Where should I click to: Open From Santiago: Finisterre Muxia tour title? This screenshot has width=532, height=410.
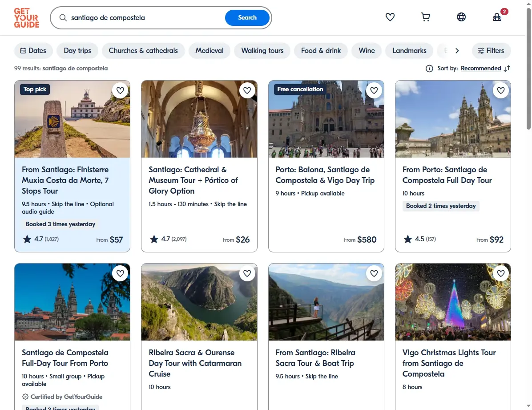pos(65,180)
